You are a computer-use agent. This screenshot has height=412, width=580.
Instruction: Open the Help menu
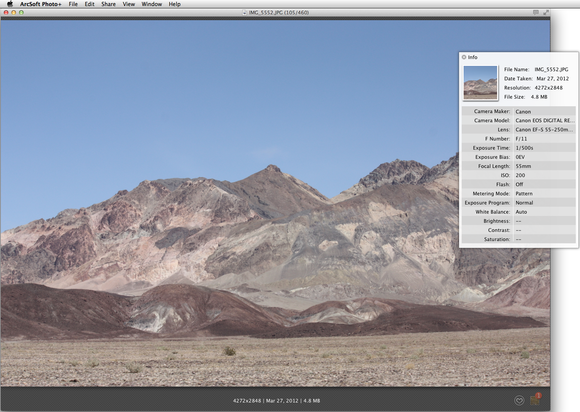point(175,4)
